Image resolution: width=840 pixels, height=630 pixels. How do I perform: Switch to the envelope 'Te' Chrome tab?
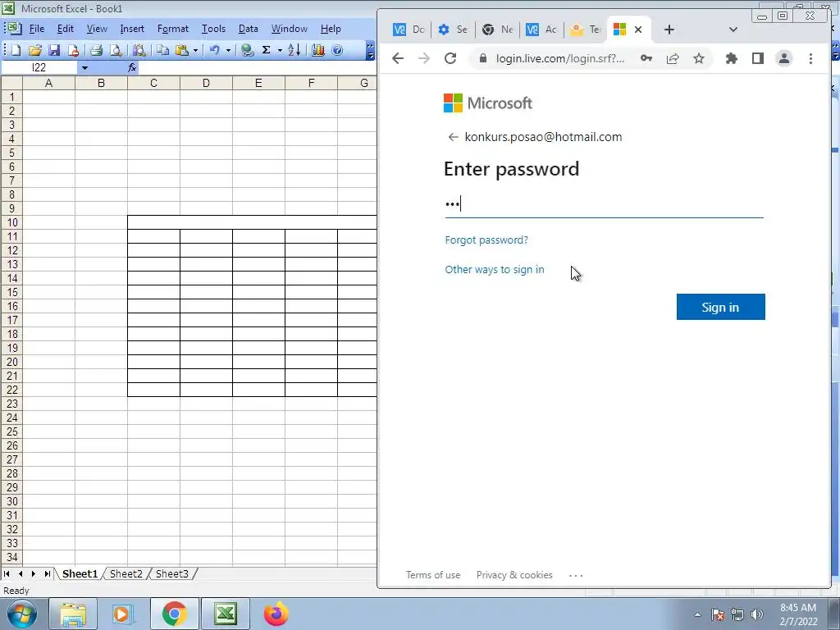pyautogui.click(x=586, y=30)
